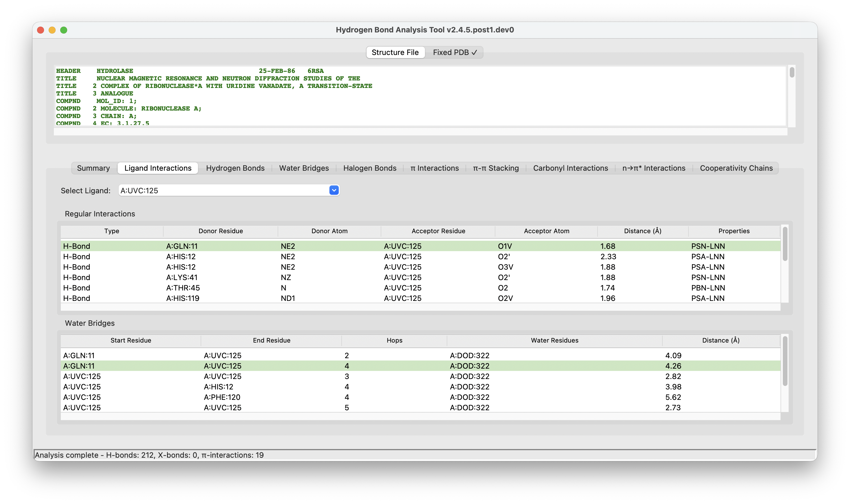850x504 pixels.
Task: Select the A:THR:45 H-Bond row
Action: coord(421,288)
